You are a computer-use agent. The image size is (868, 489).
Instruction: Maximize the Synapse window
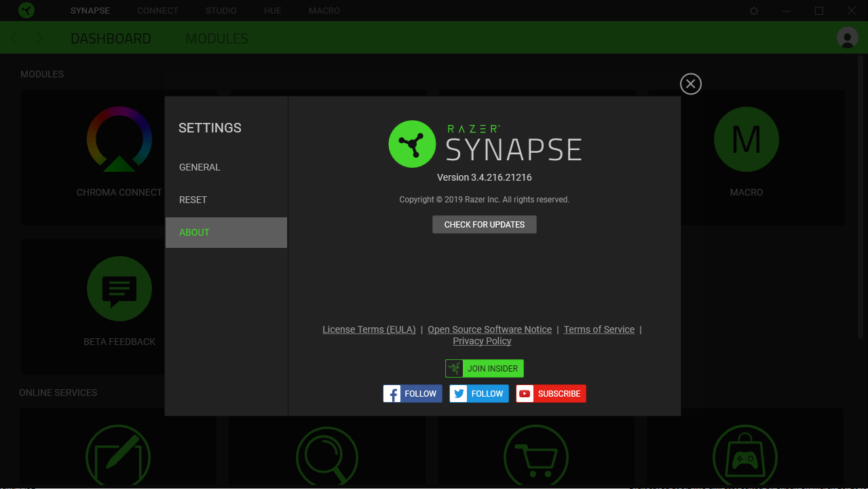point(819,11)
